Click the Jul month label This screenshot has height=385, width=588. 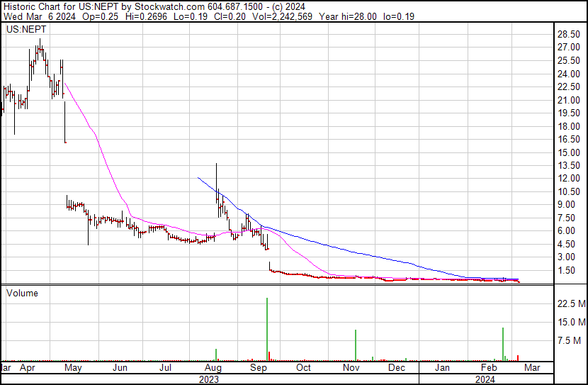tap(165, 368)
